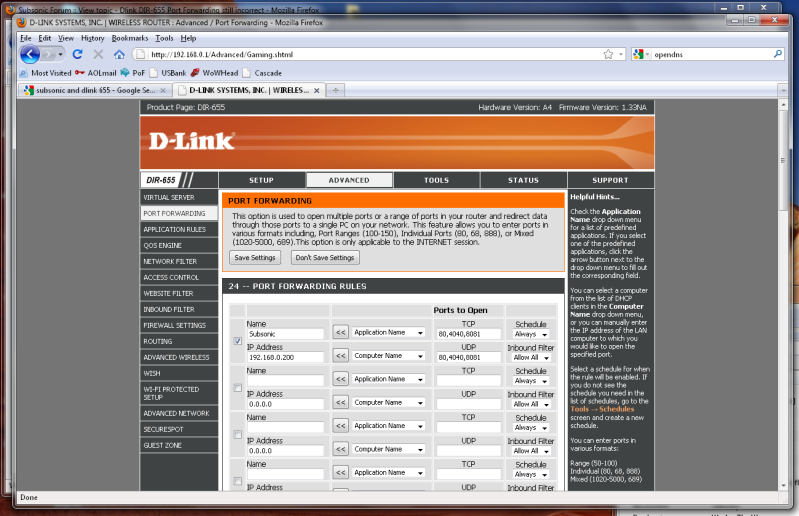
Task: Open Guest Zone in the sidebar
Action: [x=179, y=445]
